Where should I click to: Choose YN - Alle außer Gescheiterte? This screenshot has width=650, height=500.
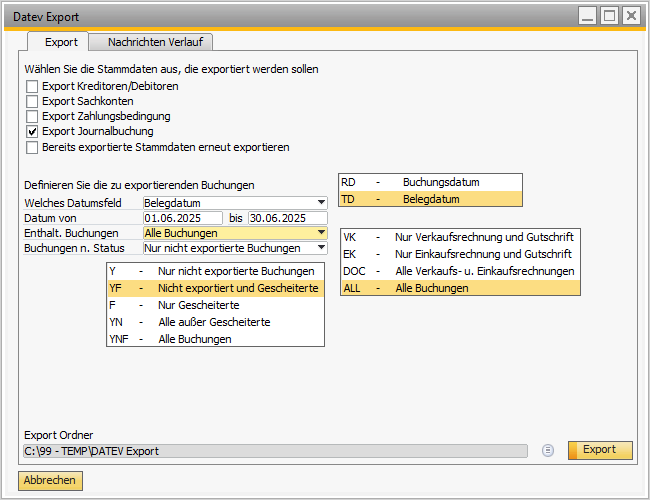tap(215, 322)
